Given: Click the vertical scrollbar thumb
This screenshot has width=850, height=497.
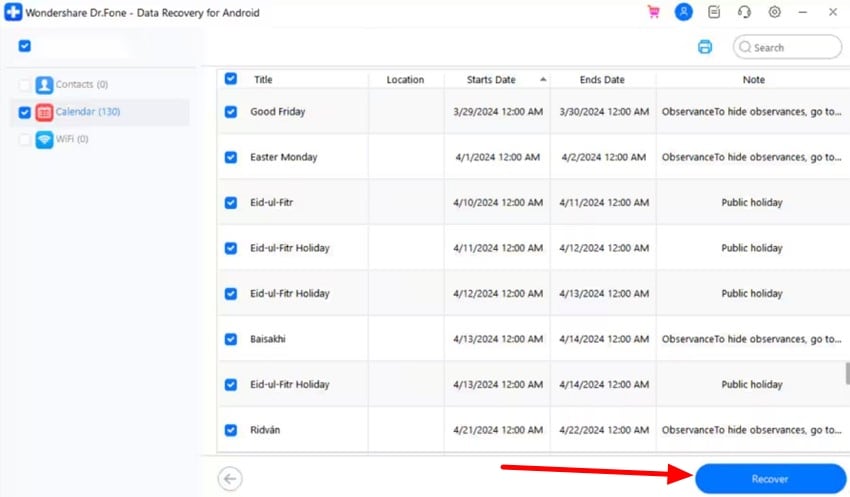Looking at the screenshot, I should [x=847, y=373].
